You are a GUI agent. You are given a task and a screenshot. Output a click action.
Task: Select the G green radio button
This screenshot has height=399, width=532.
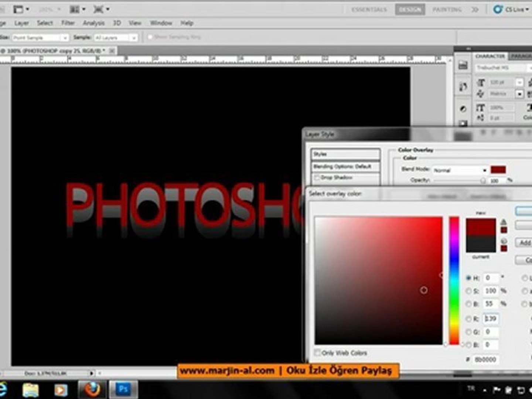tap(468, 332)
